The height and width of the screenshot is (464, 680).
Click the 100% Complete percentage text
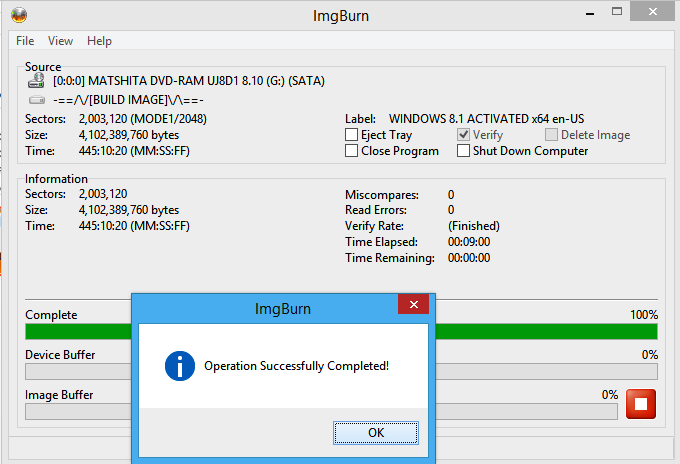point(644,315)
